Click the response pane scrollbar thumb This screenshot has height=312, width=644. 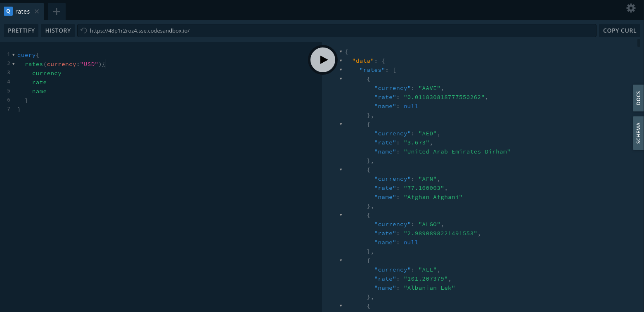click(639, 43)
